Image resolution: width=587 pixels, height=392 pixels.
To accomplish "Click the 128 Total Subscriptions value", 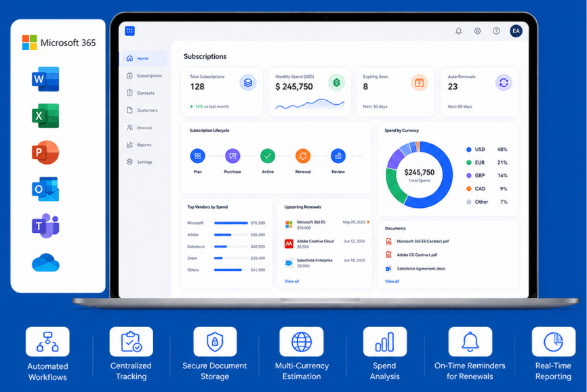I will [197, 87].
